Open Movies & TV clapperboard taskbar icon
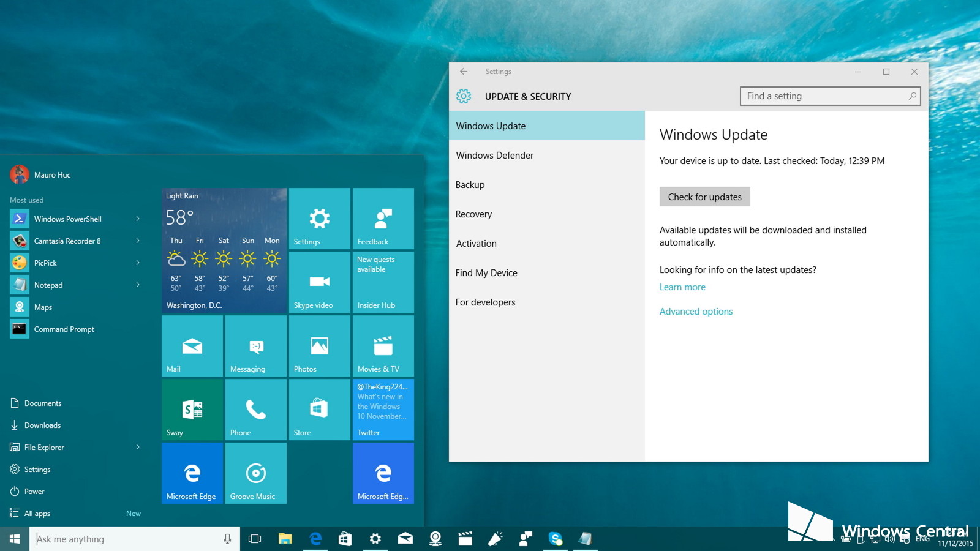 coord(466,539)
